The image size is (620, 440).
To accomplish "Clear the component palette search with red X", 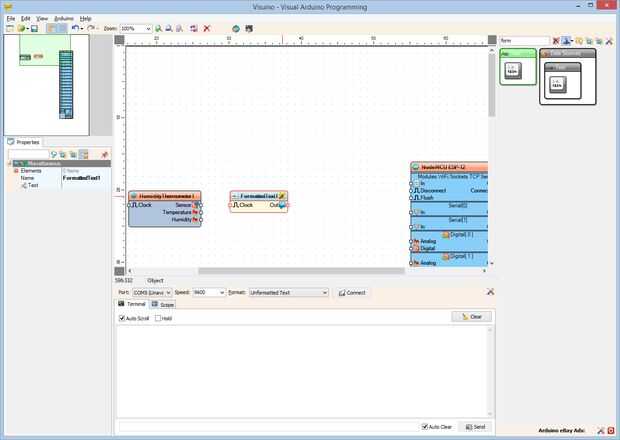I will coord(556,40).
